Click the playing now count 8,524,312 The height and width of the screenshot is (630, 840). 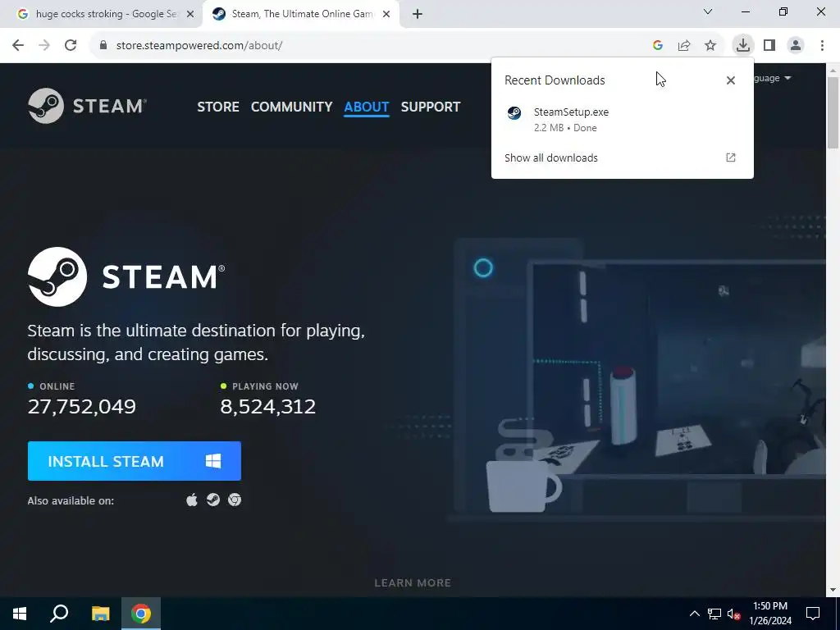pos(268,407)
